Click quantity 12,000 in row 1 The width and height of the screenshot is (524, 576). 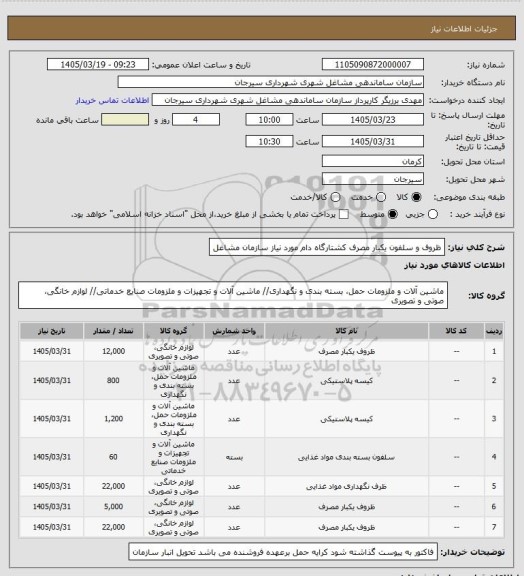pos(114,352)
